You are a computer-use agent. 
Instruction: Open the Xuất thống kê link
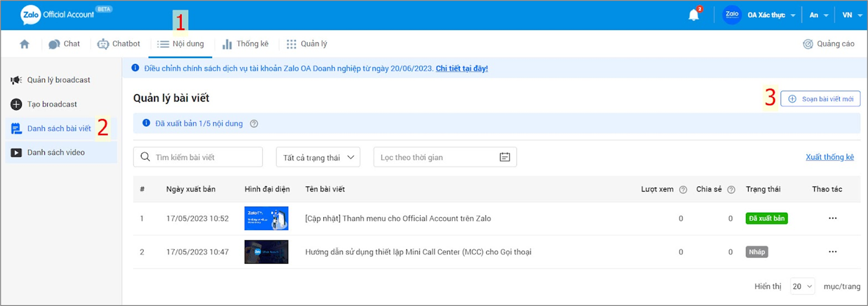click(829, 157)
